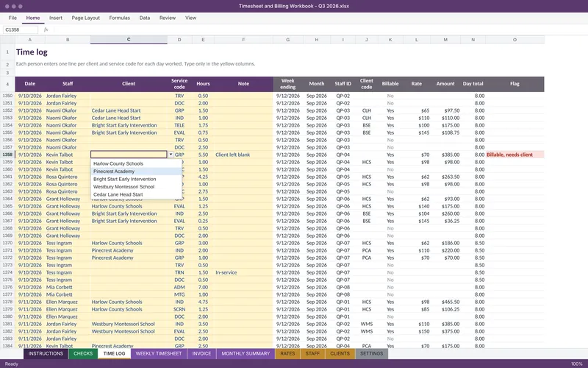The image size is (588, 368).
Task: Click the $385.00 amount in row 1358
Action: tap(445, 155)
